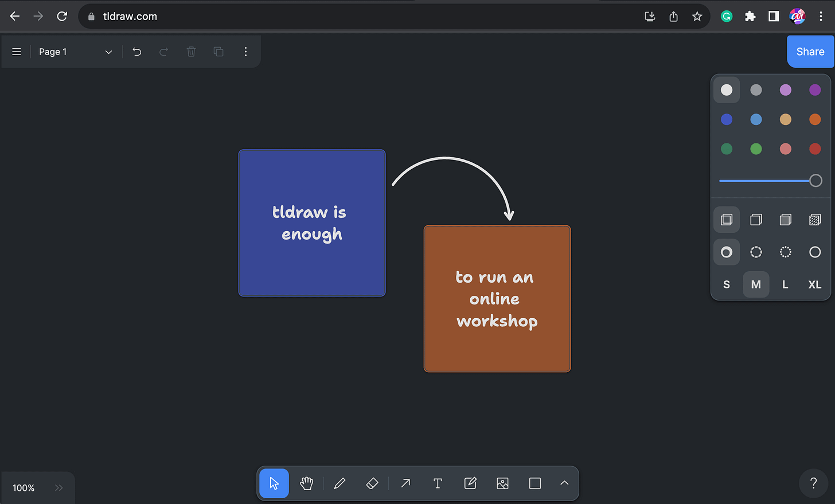Viewport: 835px width, 504px height.
Task: Select the blue 'tldraw is enough' note
Action: click(312, 223)
